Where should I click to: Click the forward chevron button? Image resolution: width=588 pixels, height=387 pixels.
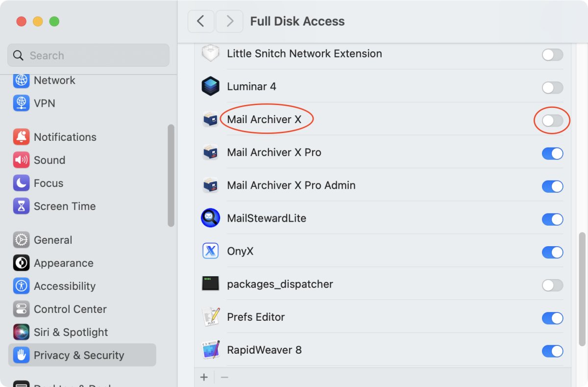click(x=229, y=21)
